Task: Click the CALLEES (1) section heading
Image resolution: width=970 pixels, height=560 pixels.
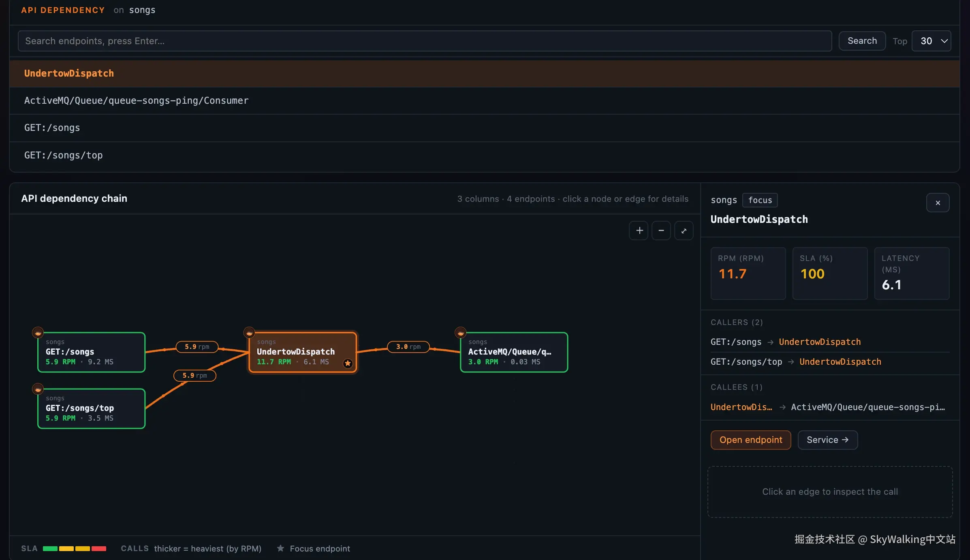Action: (x=737, y=387)
